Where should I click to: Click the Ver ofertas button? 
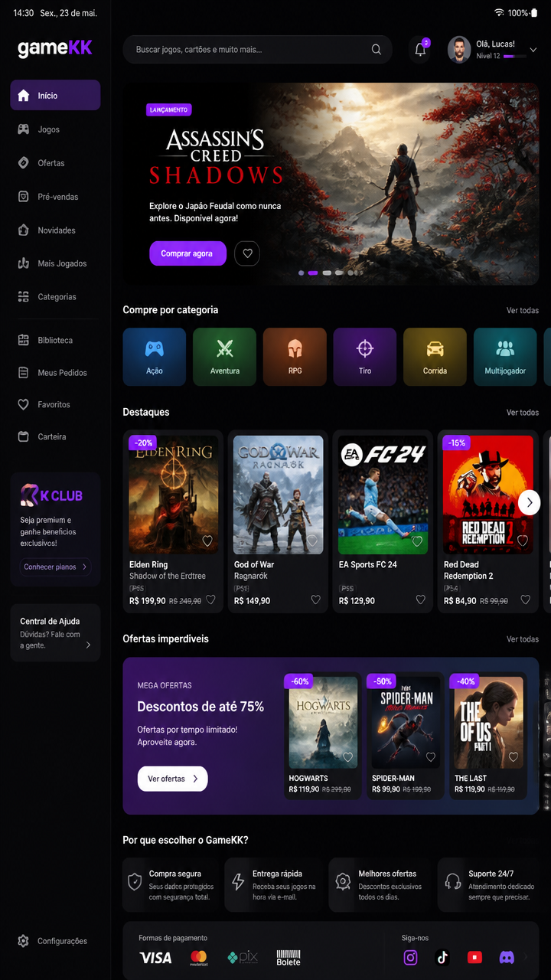coord(172,779)
